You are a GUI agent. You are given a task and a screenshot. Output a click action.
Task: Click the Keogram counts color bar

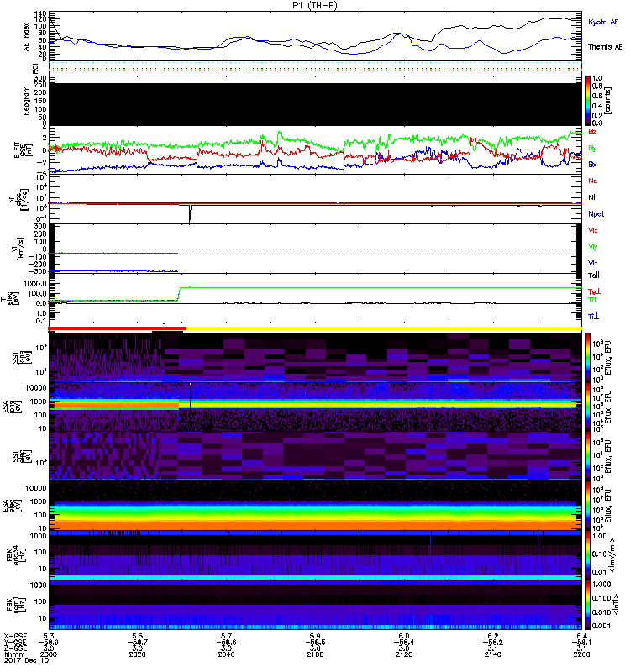pyautogui.click(x=590, y=100)
